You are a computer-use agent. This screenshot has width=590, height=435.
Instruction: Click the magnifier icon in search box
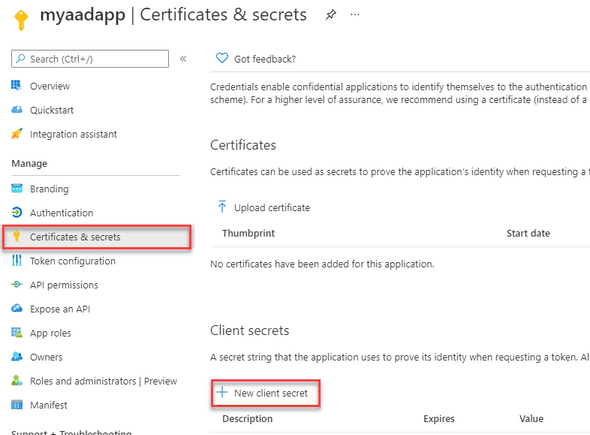[21, 59]
